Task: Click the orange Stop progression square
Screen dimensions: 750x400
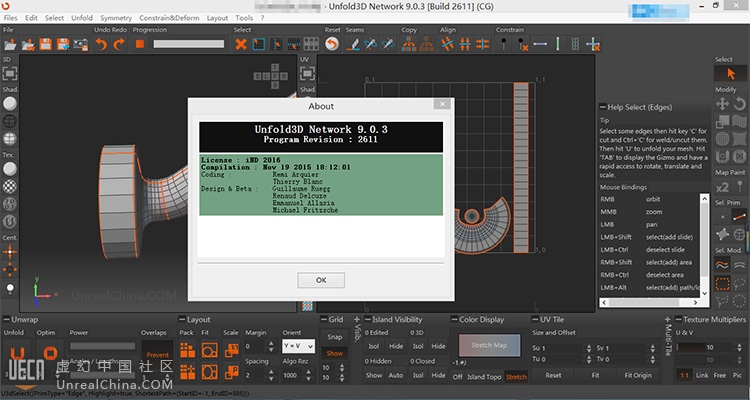Action: click(140, 44)
